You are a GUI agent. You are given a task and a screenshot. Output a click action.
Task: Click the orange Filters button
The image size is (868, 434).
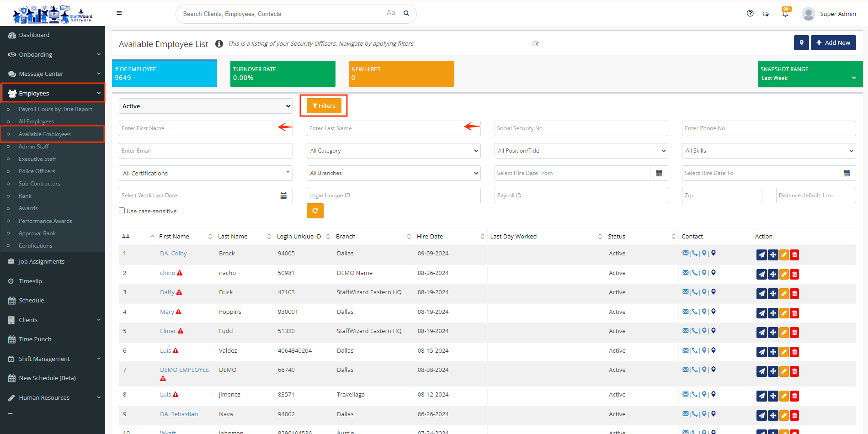pyautogui.click(x=324, y=106)
